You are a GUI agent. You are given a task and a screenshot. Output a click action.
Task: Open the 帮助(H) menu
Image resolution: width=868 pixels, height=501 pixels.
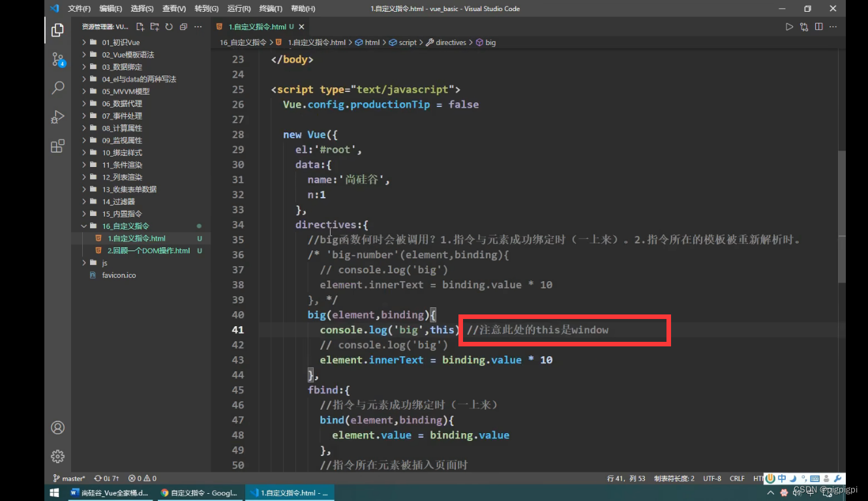[303, 8]
